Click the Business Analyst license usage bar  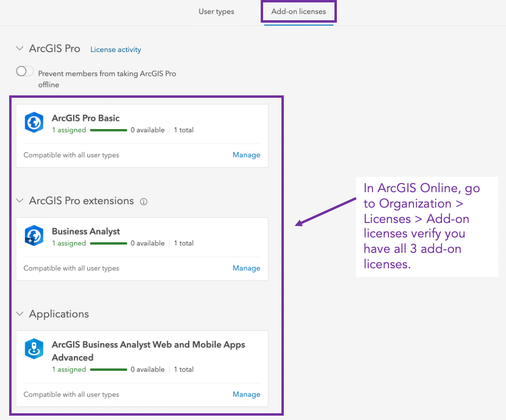[x=108, y=243]
